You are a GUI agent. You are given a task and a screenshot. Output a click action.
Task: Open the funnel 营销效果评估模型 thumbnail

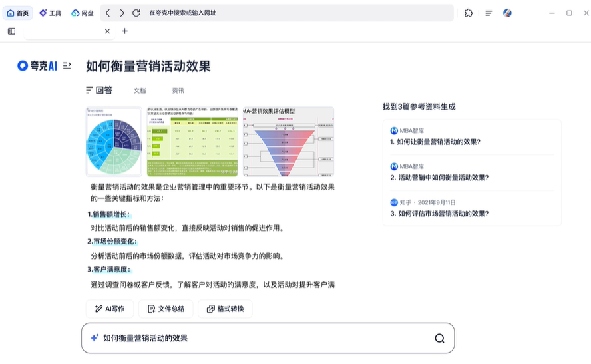pos(288,142)
